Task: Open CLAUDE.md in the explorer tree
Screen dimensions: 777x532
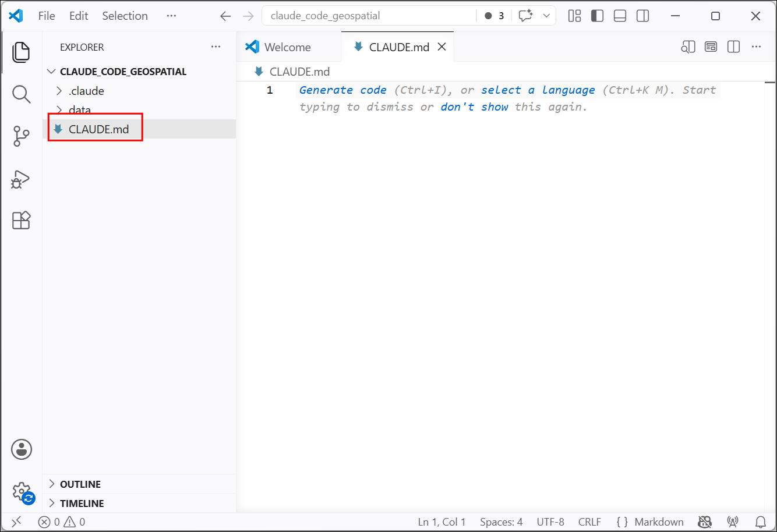Action: [x=140, y=129]
